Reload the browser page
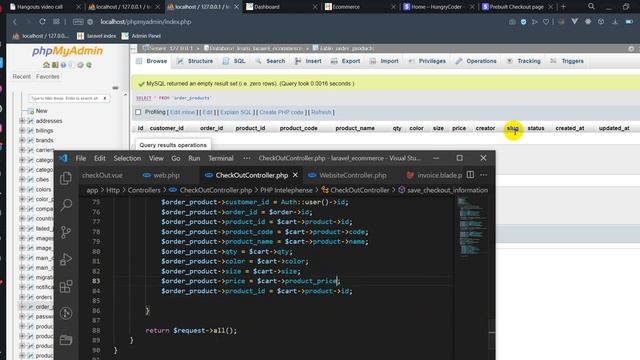This screenshot has width=640, height=360. point(42,22)
